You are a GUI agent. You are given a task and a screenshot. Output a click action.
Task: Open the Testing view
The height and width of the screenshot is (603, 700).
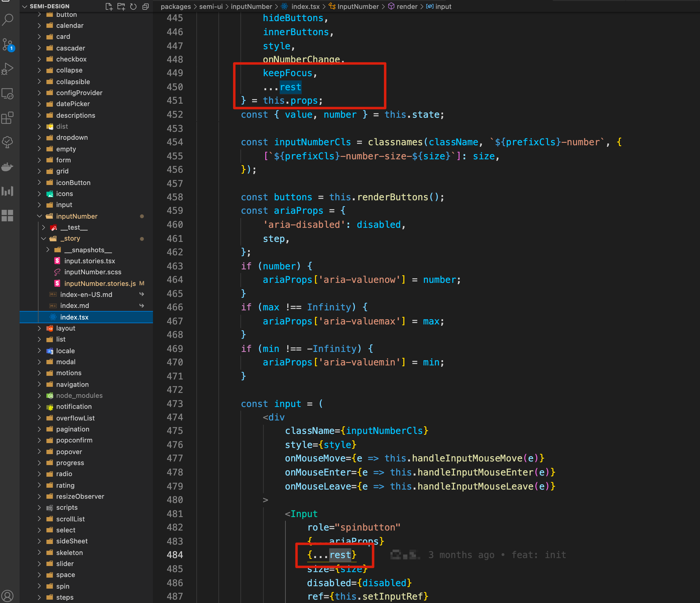pos(7,142)
